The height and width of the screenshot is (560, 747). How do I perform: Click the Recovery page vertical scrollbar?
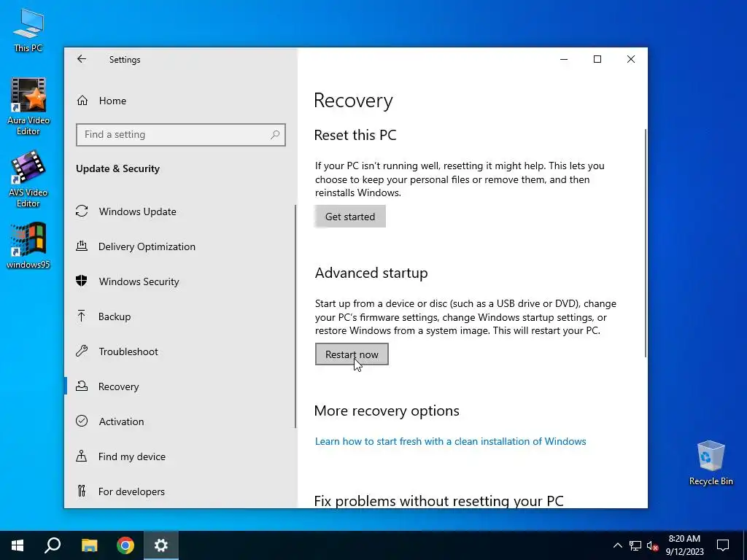coord(646,243)
